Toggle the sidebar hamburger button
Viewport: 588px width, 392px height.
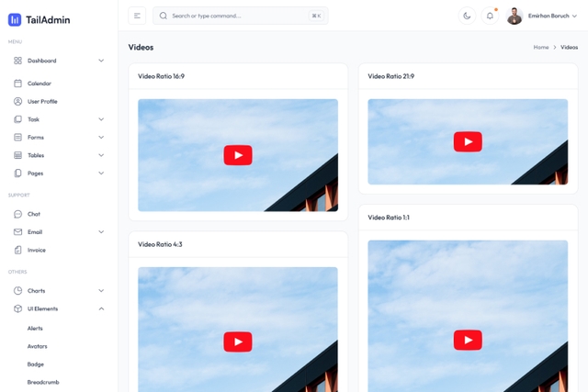(137, 16)
